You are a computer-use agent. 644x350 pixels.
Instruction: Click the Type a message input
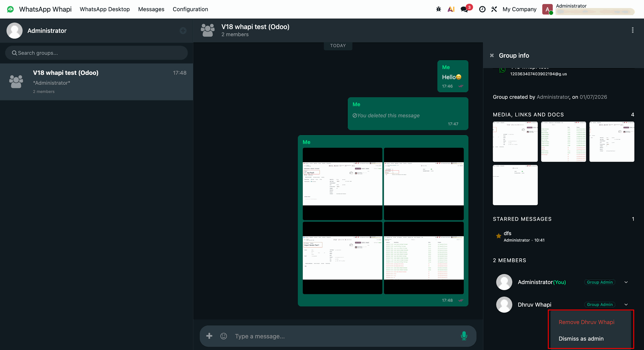click(344, 336)
